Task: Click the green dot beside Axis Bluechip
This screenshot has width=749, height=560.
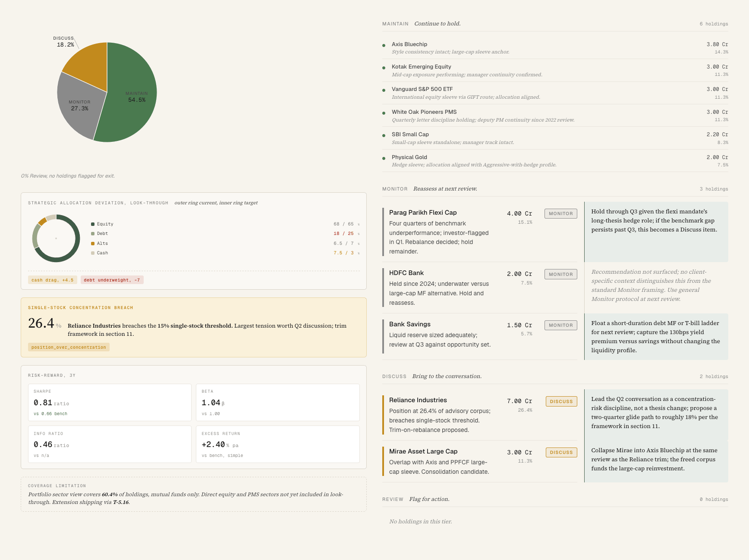Action: tap(384, 45)
